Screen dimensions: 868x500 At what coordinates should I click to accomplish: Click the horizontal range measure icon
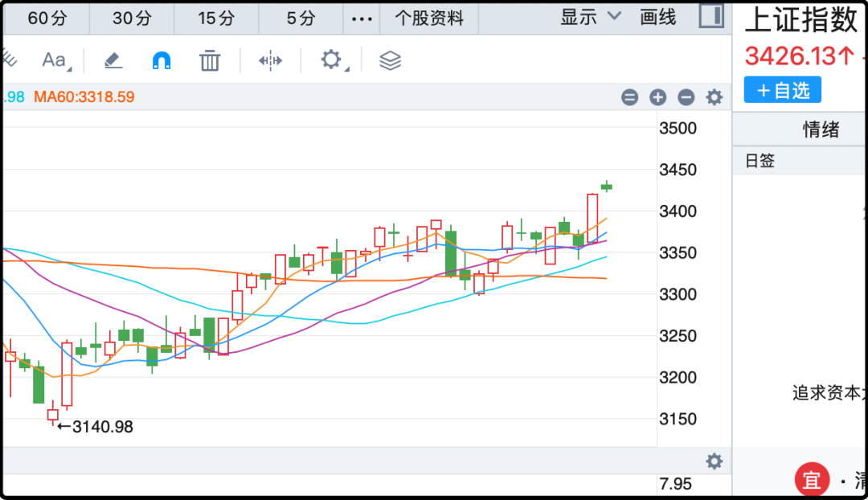[270, 60]
